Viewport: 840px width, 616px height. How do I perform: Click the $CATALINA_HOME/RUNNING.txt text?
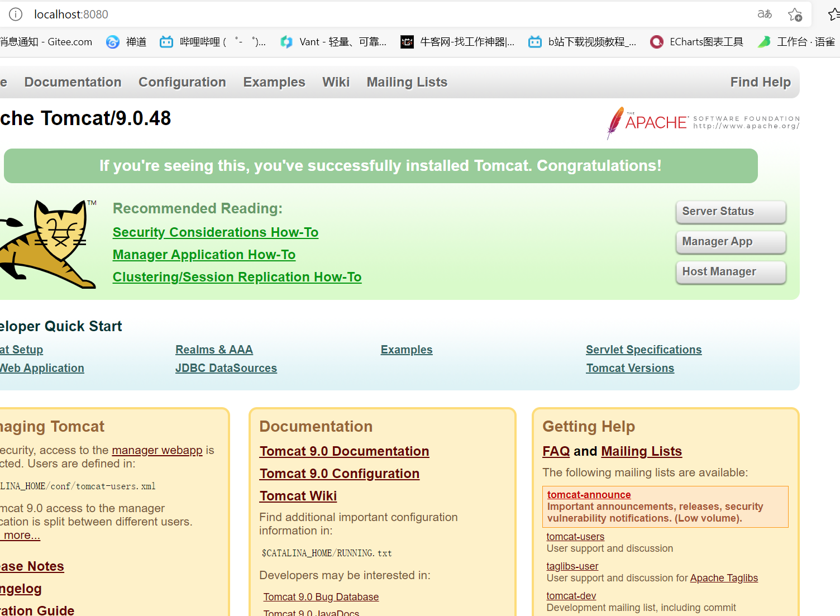click(x=327, y=553)
